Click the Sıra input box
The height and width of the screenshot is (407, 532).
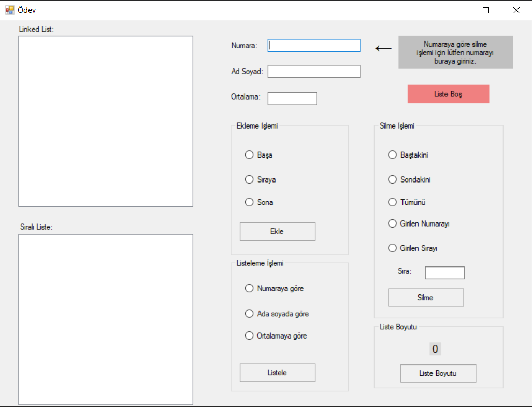pos(444,273)
